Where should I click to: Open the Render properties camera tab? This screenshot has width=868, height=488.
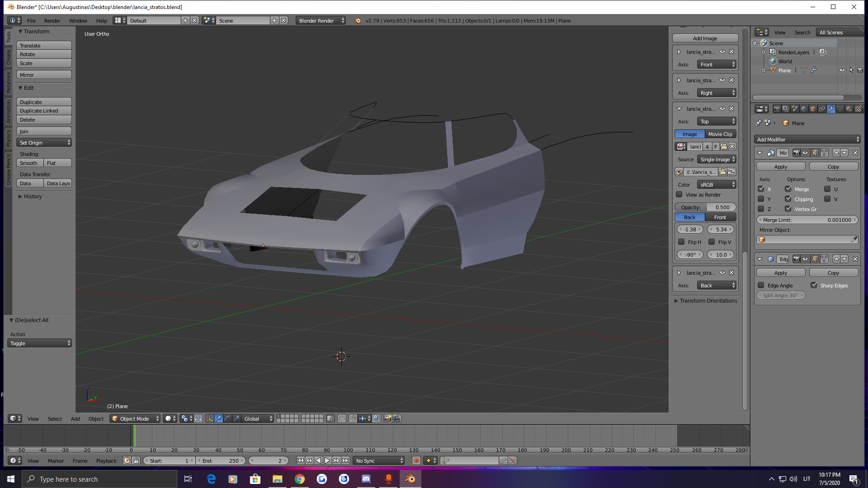tap(777, 109)
